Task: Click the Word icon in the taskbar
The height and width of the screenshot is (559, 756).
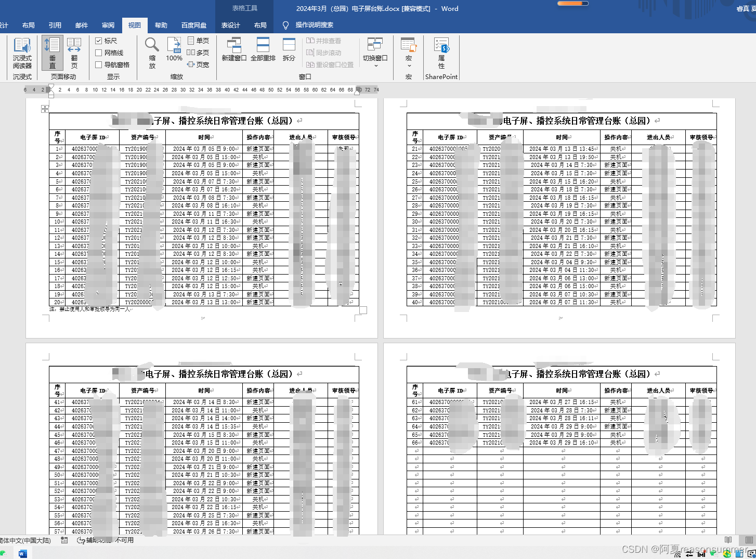Action: pyautogui.click(x=22, y=554)
